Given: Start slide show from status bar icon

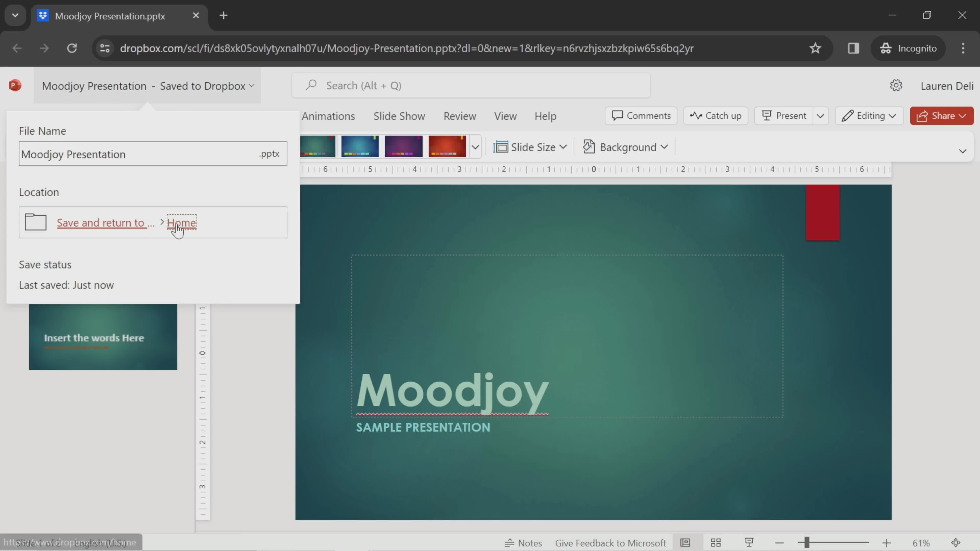Looking at the screenshot, I should click(x=749, y=543).
